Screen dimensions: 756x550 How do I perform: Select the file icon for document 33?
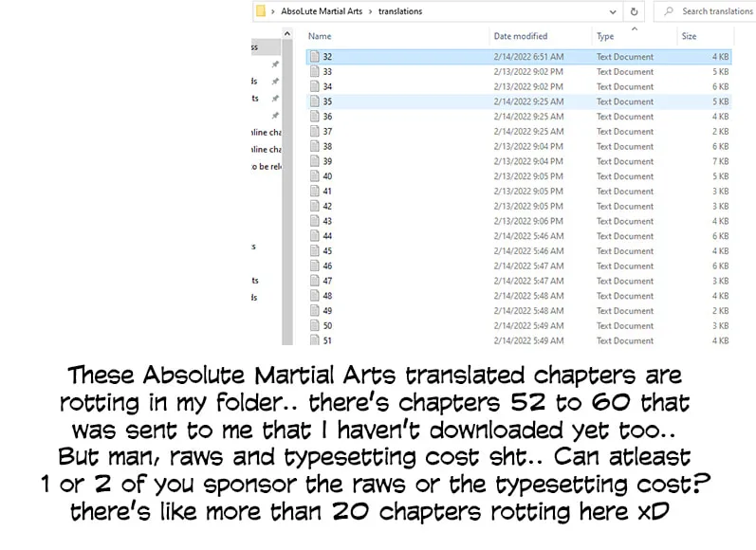(x=315, y=71)
